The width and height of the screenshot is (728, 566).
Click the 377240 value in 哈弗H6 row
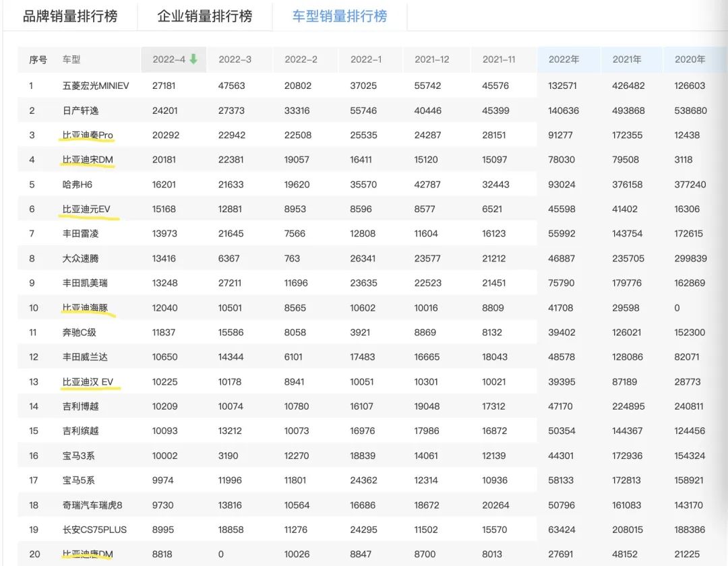[x=690, y=185]
